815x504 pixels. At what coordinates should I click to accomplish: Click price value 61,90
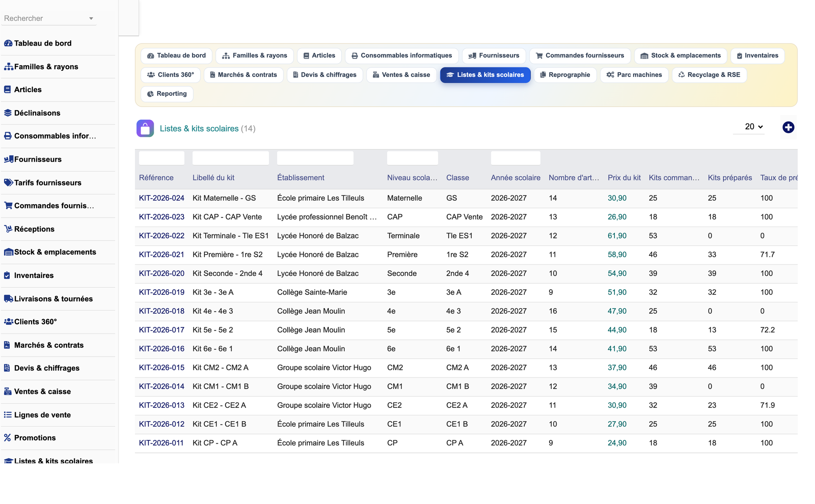click(617, 236)
